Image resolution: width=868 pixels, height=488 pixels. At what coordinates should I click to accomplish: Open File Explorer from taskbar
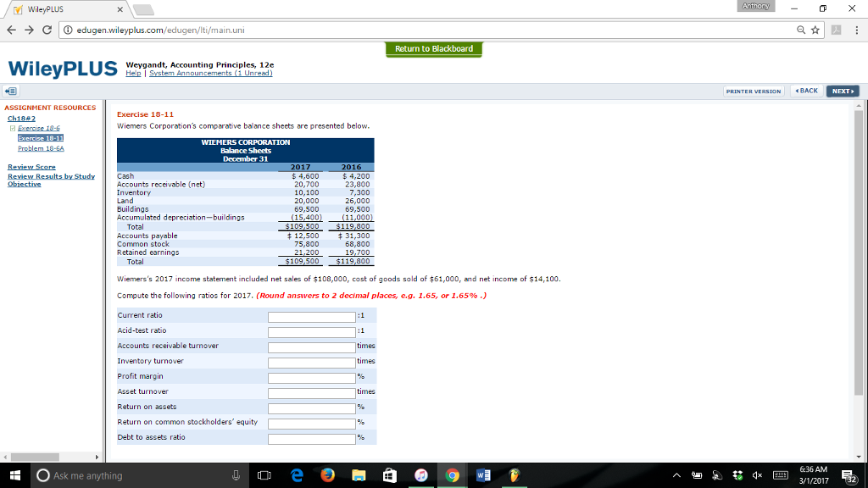359,475
